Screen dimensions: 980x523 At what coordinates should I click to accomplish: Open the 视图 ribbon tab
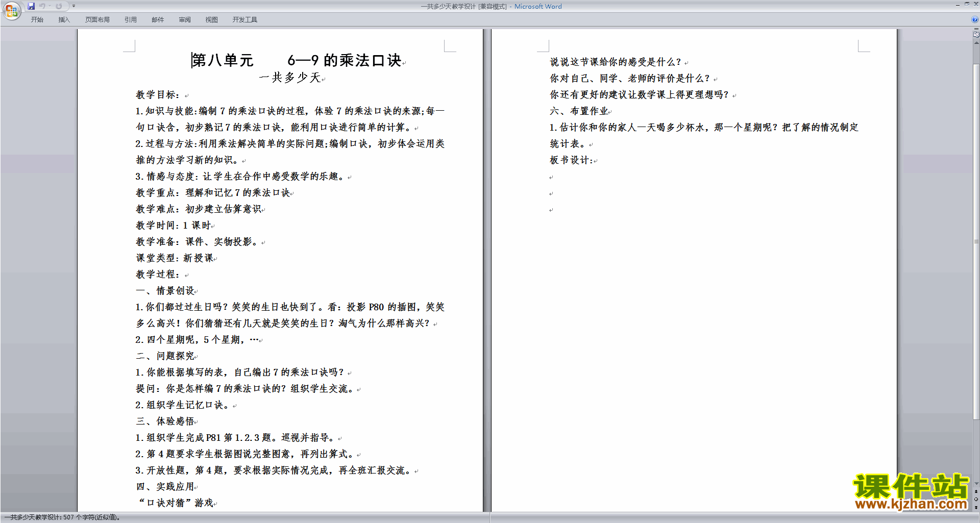pos(212,19)
